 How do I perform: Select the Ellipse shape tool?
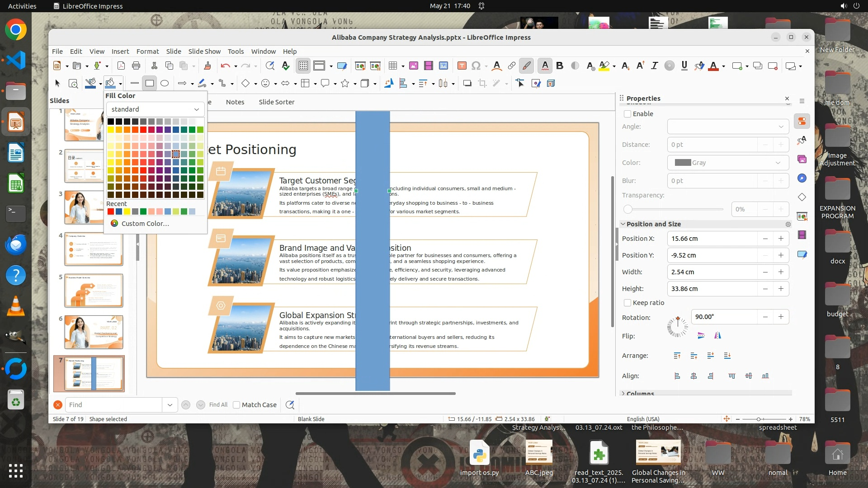(x=165, y=83)
